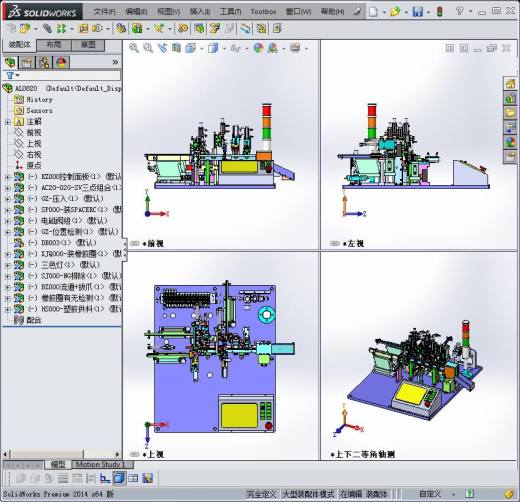Click the Save disk icon in title bar
520x502 pixels.
point(417,12)
